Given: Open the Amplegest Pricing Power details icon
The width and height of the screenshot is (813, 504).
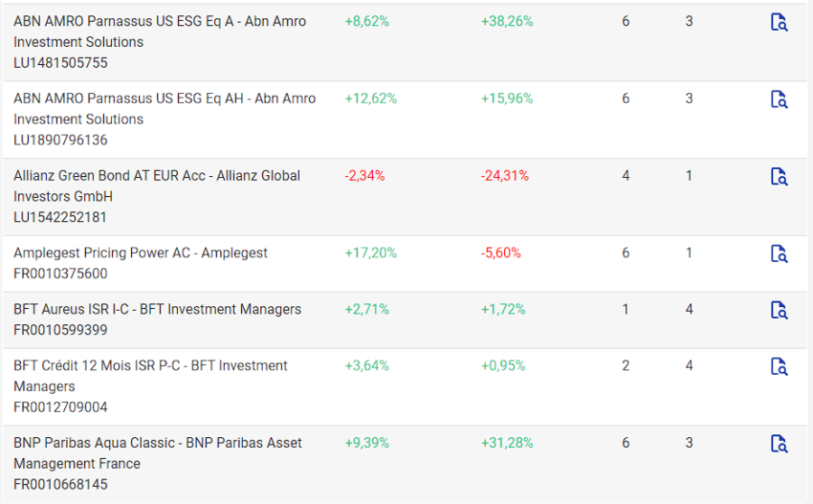Looking at the screenshot, I should pyautogui.click(x=779, y=253).
